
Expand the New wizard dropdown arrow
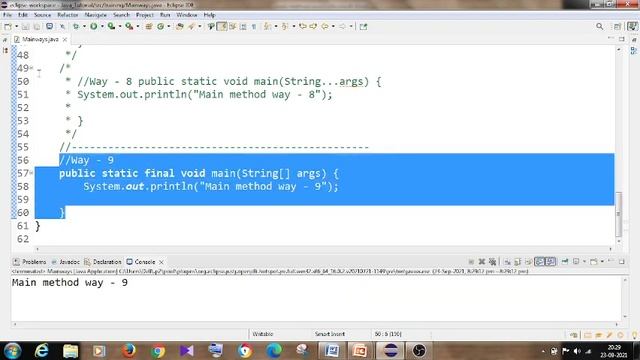click(x=16, y=27)
